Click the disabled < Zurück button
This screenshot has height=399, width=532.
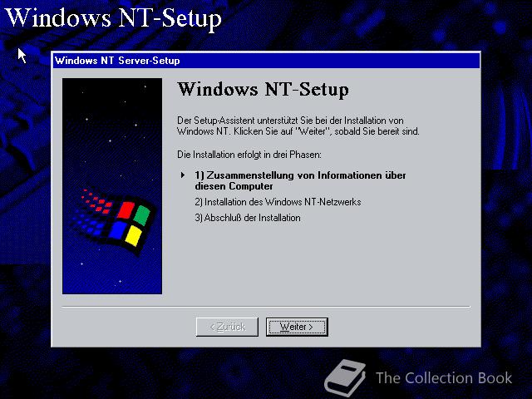tap(227, 327)
